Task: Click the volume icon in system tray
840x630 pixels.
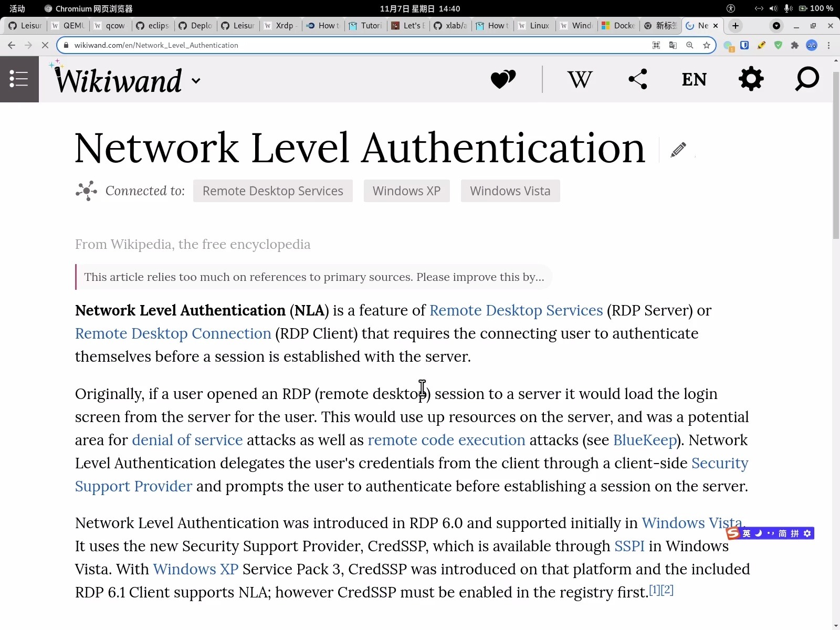Action: (x=773, y=8)
